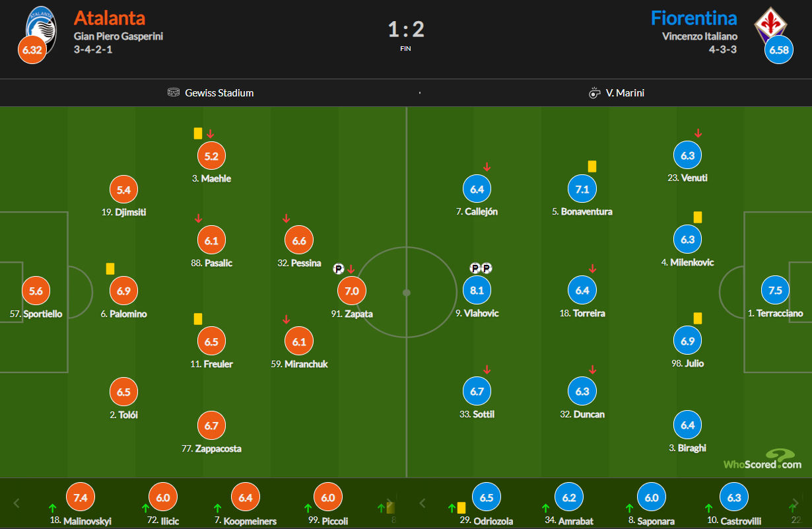812x529 pixels.
Task: Click Atalanta's 6.32 team rating badge
Action: 32,50
